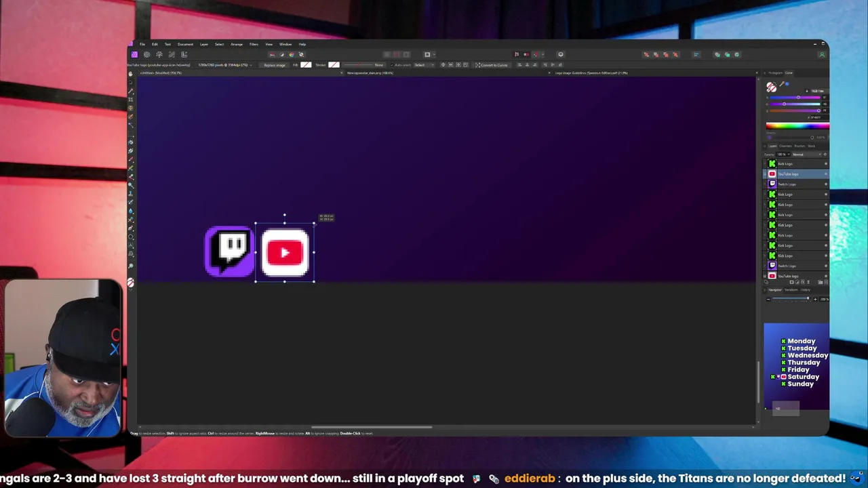
Task: Open the layer Opacity 100% dropdown
Action: tap(783, 155)
